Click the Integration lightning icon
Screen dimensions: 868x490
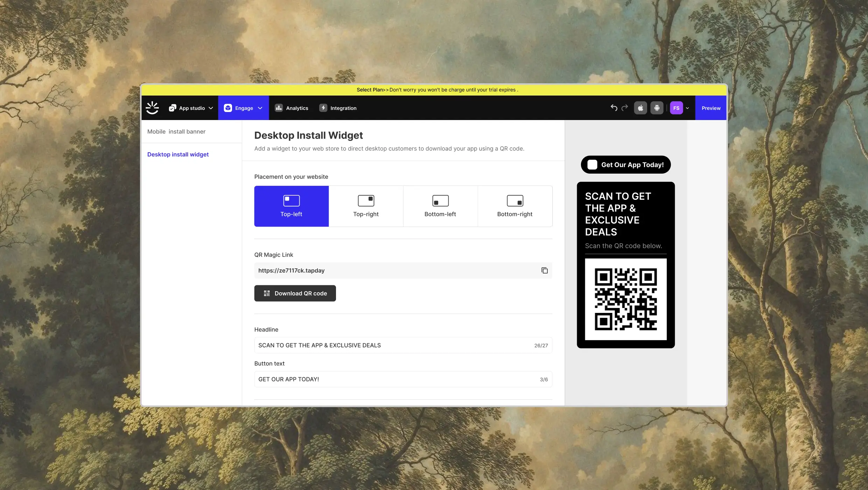[323, 108]
